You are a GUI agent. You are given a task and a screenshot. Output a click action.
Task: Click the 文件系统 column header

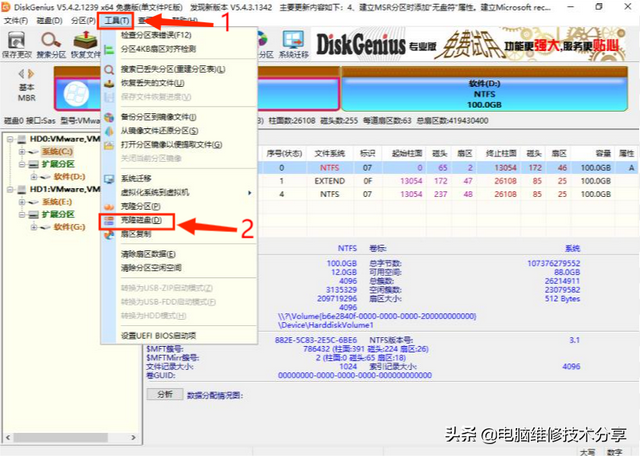tap(329, 153)
